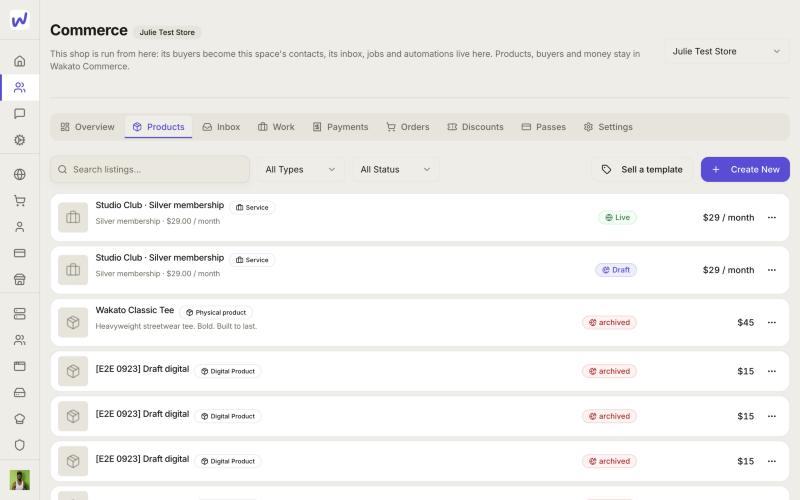Image resolution: width=800 pixels, height=500 pixels.
Task: Open the shopping cart icon in sidebar
Action: point(19,201)
